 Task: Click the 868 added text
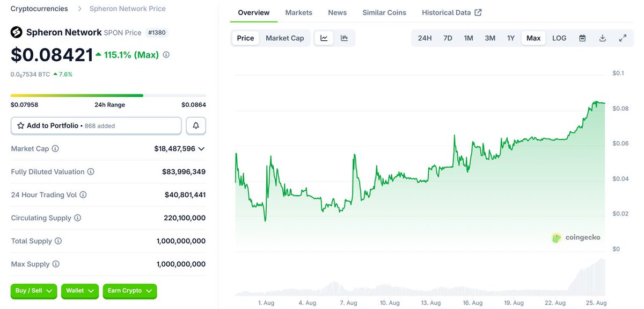100,126
